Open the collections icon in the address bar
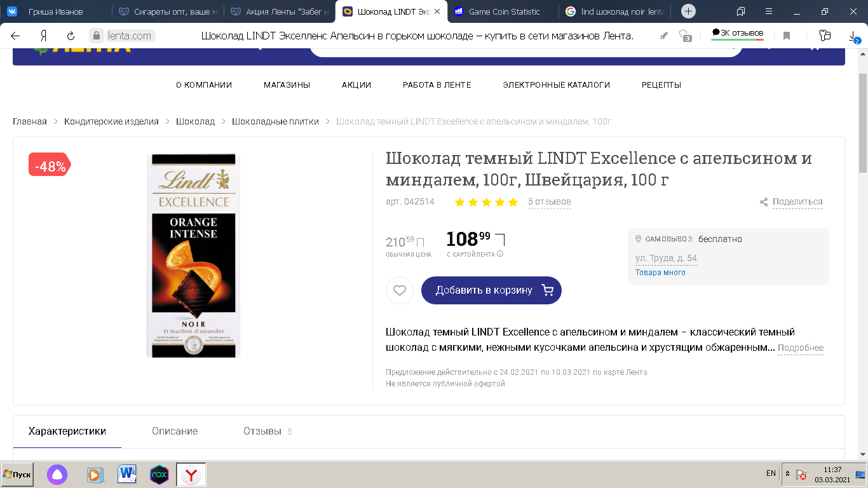868x488 pixels. pos(825,36)
